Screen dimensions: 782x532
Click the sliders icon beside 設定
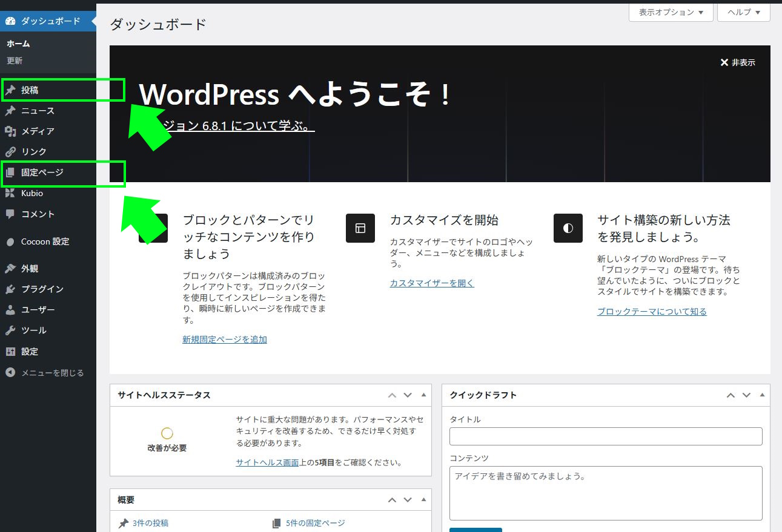pos(10,352)
